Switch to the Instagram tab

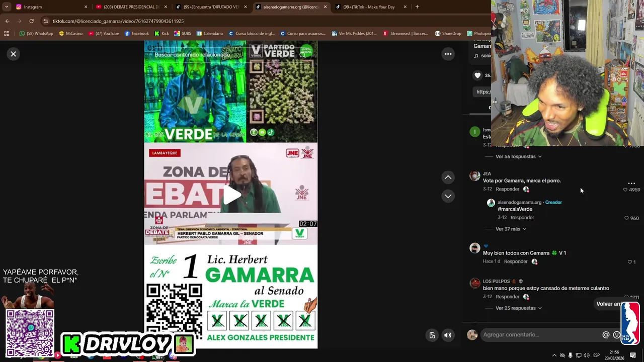click(50, 7)
